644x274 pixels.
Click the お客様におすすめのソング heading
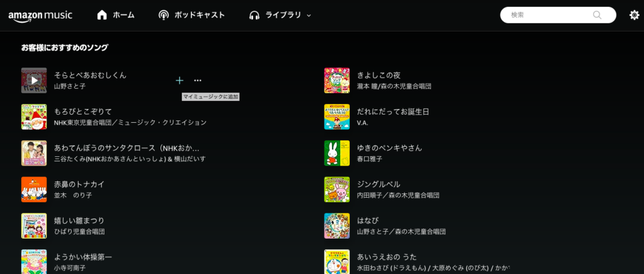tap(65, 48)
